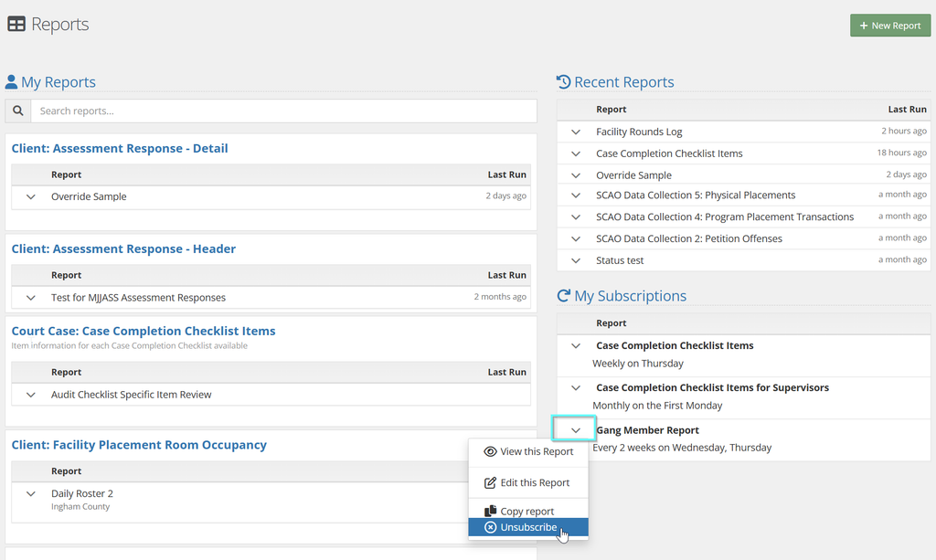Expand the SCAO Data Collection 5 row
Screen dimensions: 936x560
tap(576, 195)
